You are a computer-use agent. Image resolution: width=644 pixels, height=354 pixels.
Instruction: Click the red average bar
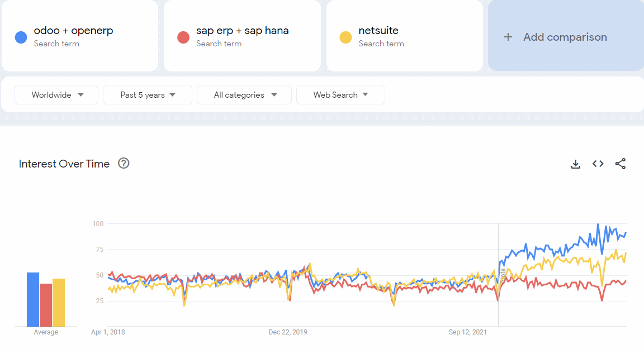(46, 305)
